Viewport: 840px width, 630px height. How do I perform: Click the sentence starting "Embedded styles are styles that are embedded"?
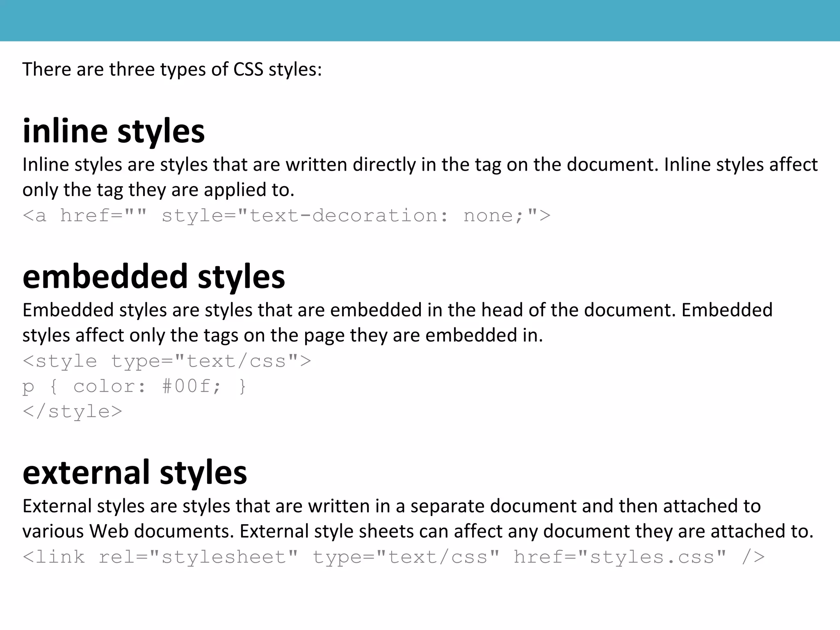[x=397, y=310]
